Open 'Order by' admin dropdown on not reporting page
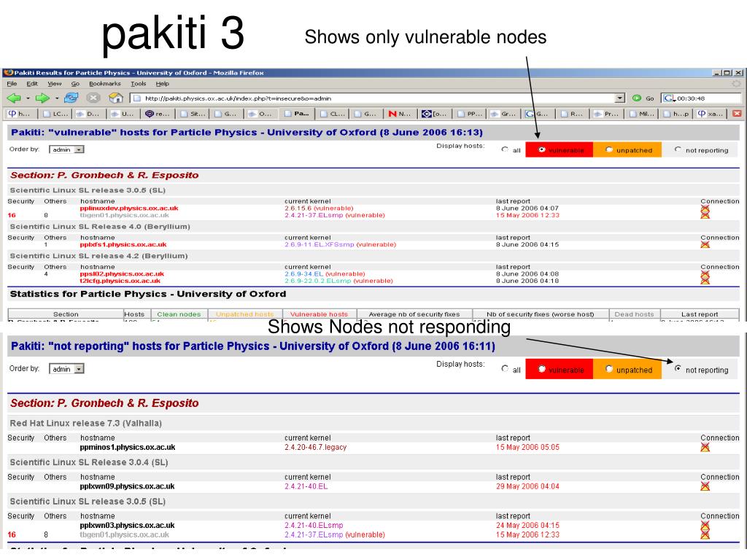747x560 pixels. pos(66,369)
